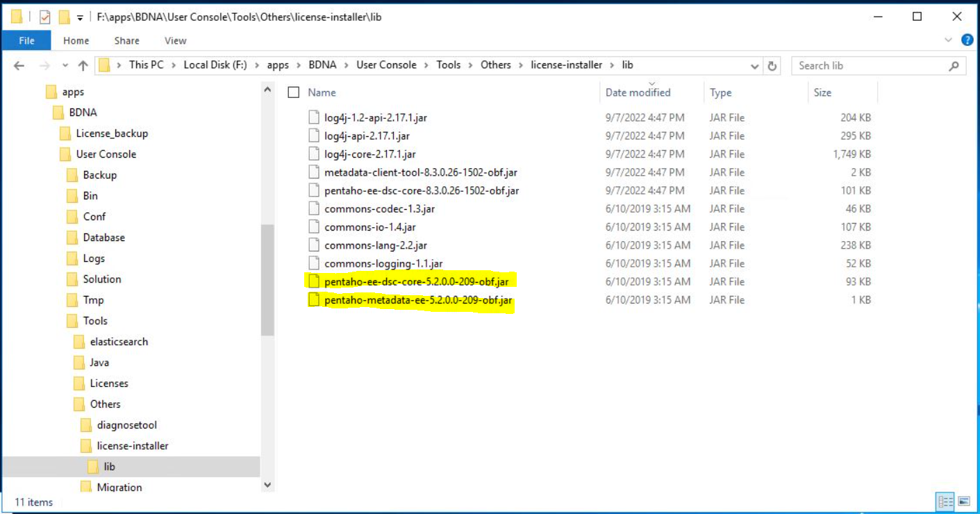The image size is (980, 514).
Task: Select log4j-api-2.17.1.jar file icon
Action: click(314, 135)
